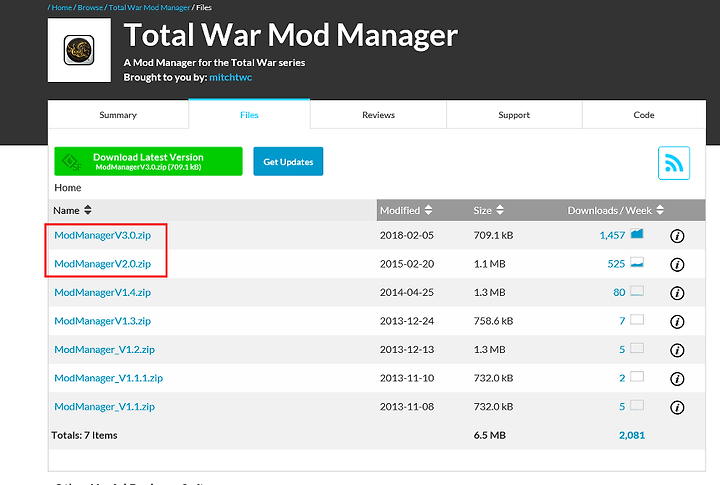The image size is (720, 485).
Task: Select the 758.6 kB size value
Action: click(x=494, y=321)
